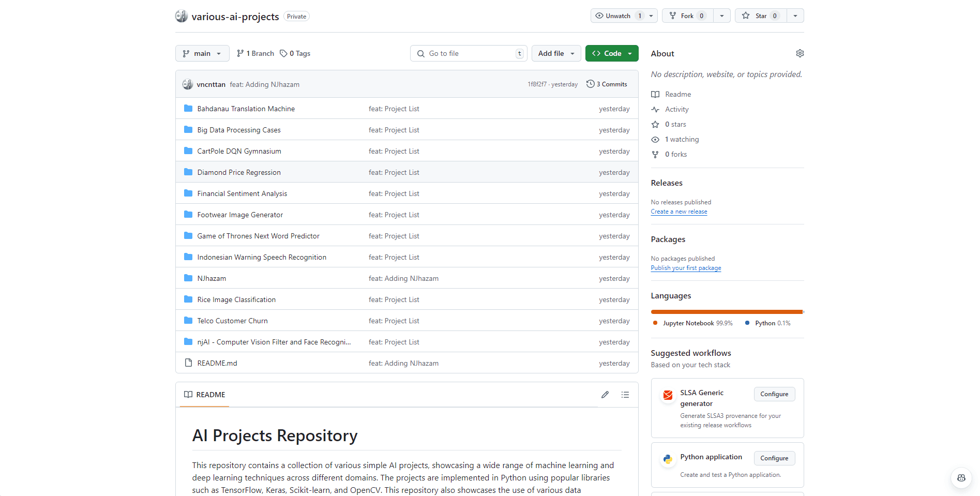Open the About settings gear icon
980x496 pixels.
click(x=800, y=53)
